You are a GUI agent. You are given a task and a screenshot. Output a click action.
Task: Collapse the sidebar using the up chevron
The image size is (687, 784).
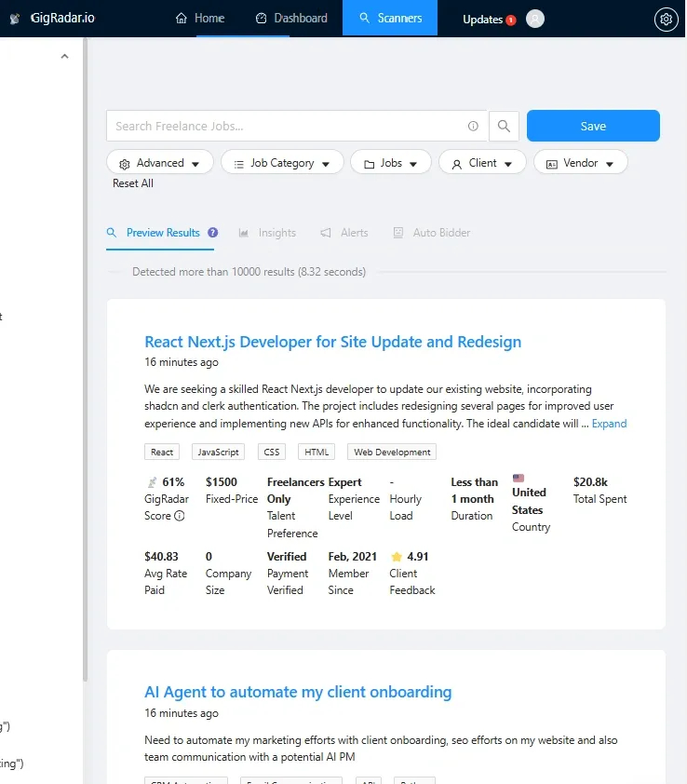click(64, 57)
